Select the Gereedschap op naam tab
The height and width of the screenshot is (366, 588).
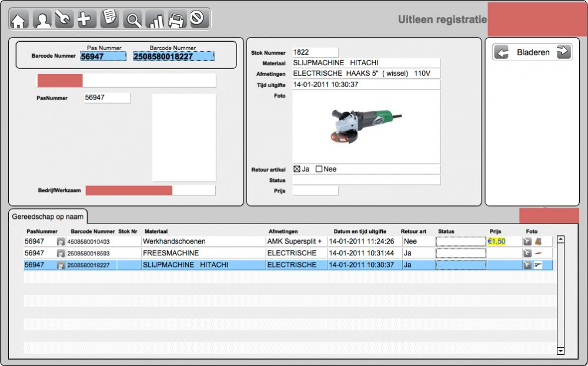[48, 217]
